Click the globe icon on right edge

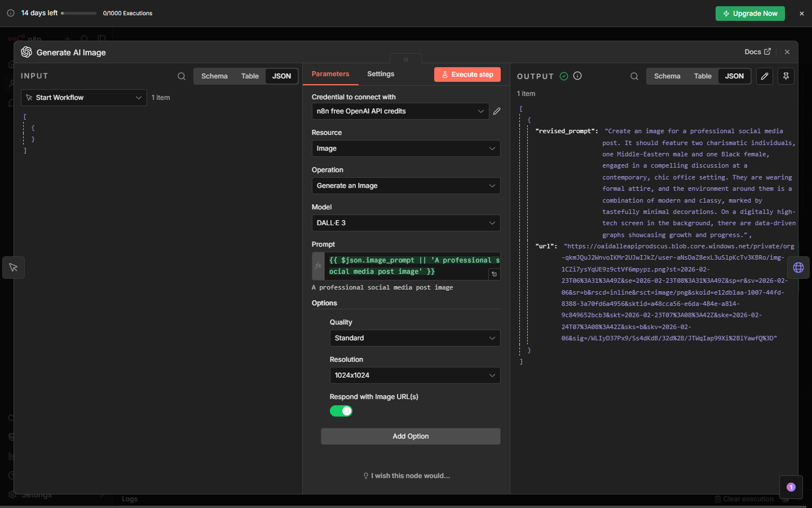[798, 268]
